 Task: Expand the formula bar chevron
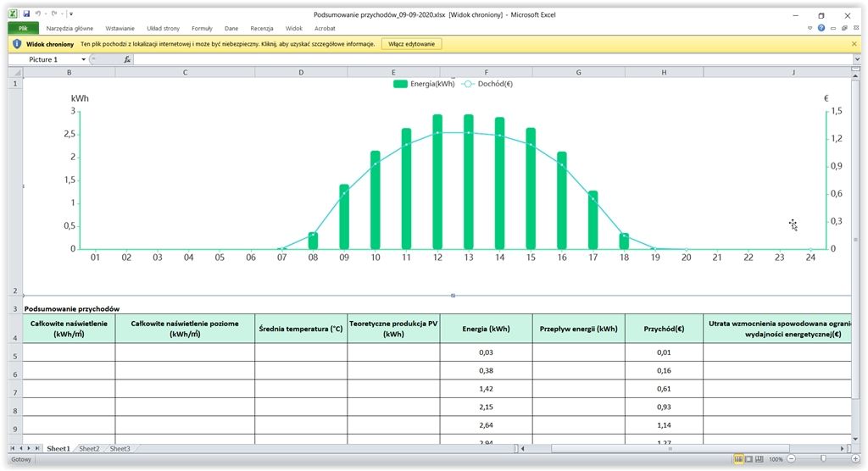point(857,59)
